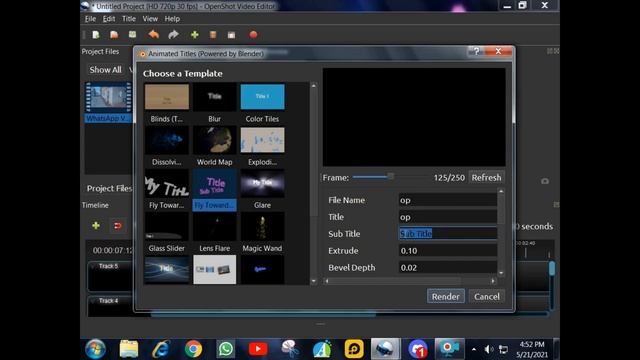Click the Render button
This screenshot has width=640, height=360.
tap(446, 296)
